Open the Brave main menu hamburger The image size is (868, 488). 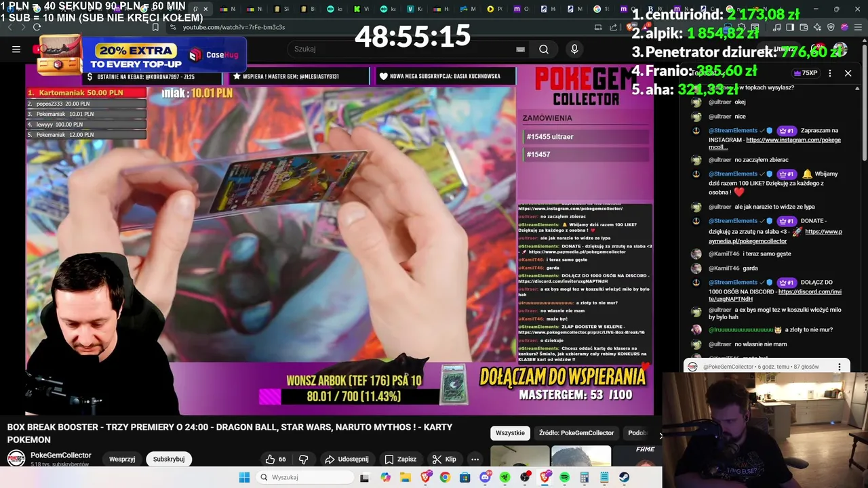pyautogui.click(x=858, y=27)
